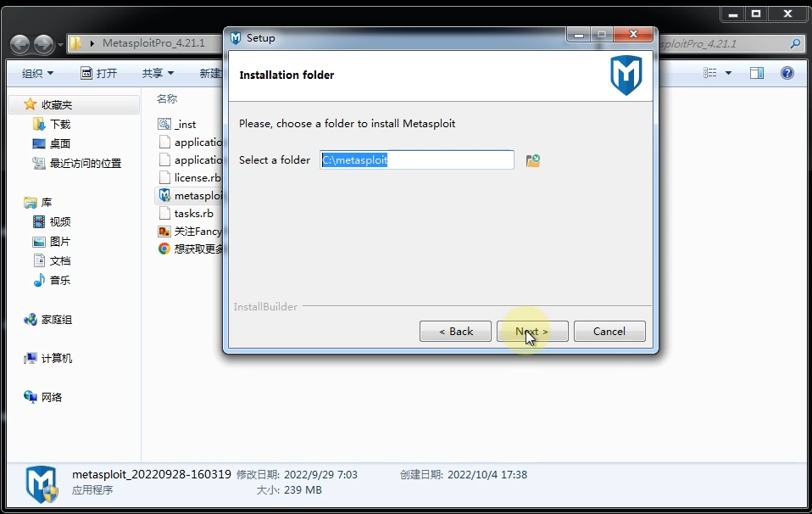Change view mode icon in Explorer
Image resolution: width=812 pixels, height=514 pixels.
[710, 73]
